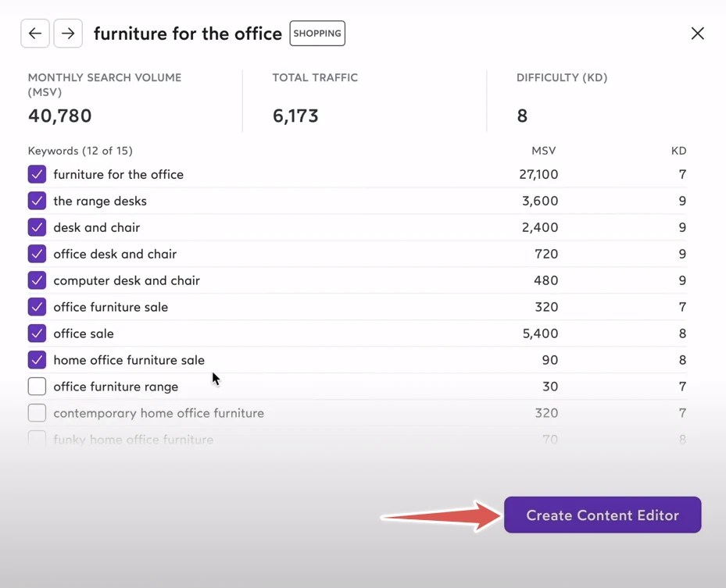Uncheck 'computer desk and chair' keyword
726x588 pixels.
[x=37, y=280]
